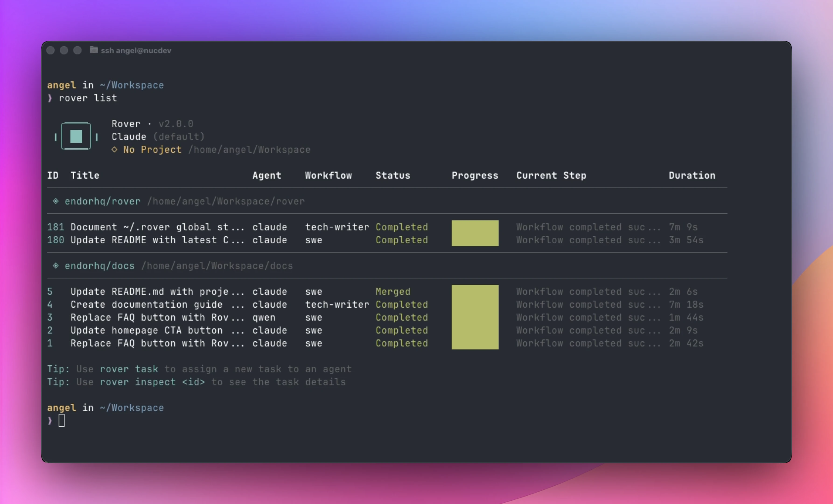Click the Duration column header

[x=692, y=175]
